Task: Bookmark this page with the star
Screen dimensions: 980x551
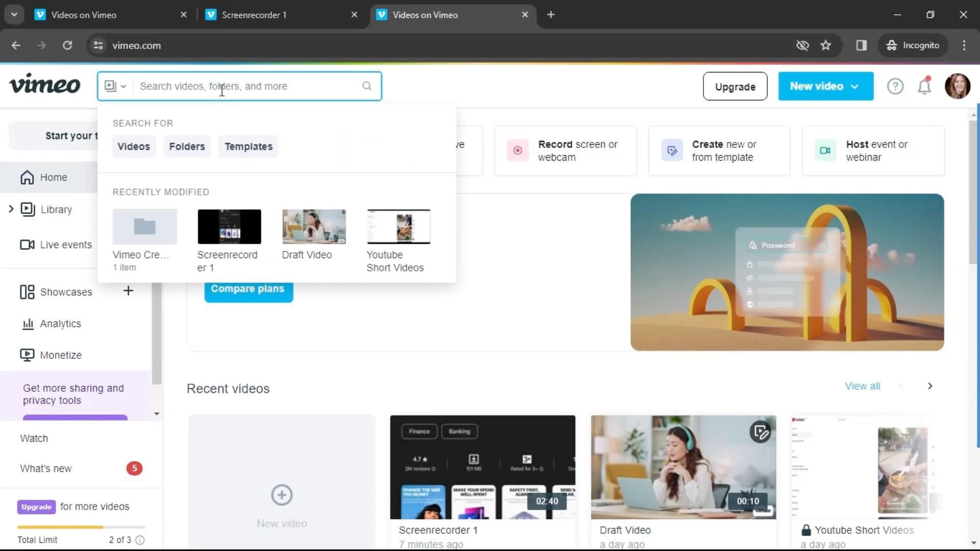Action: click(x=825, y=45)
